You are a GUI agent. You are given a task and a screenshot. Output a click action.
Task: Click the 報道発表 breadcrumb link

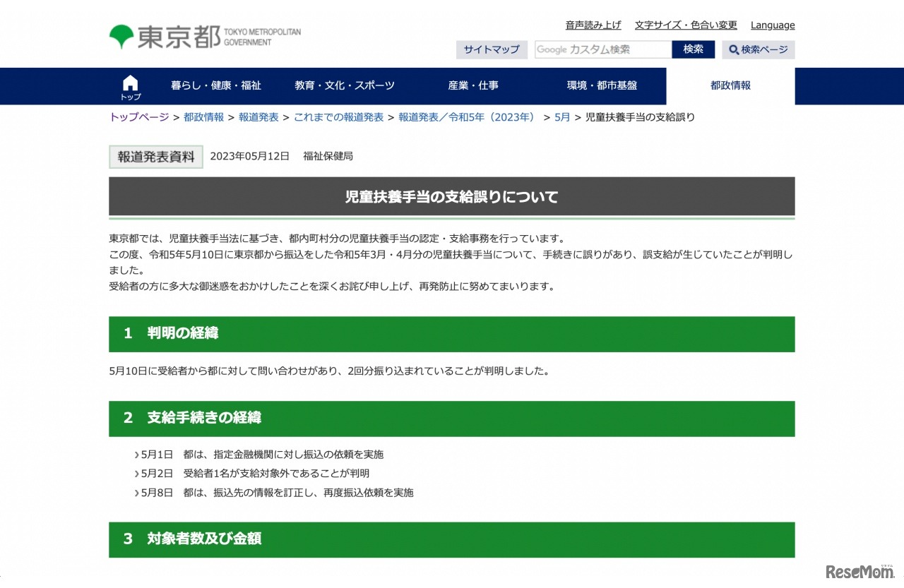[258, 117]
